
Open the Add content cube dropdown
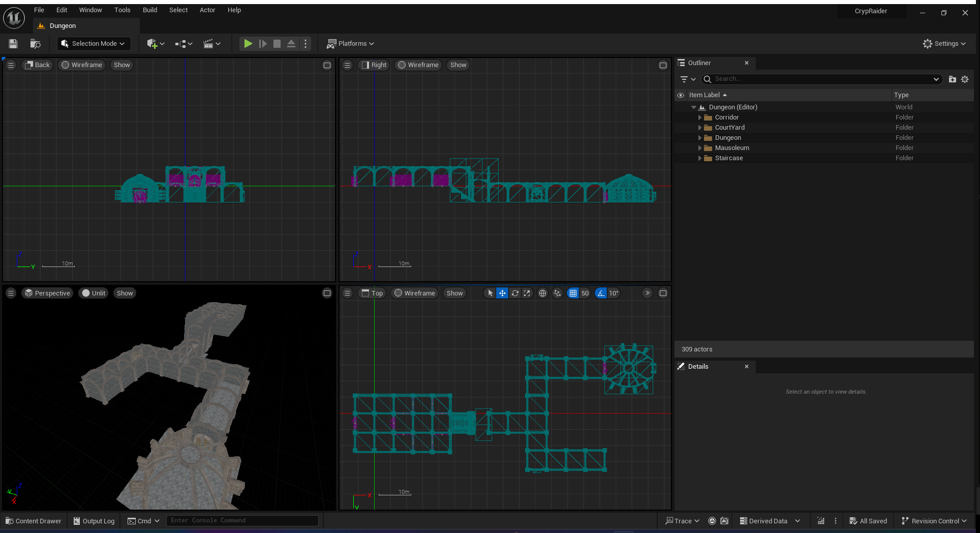(x=156, y=44)
